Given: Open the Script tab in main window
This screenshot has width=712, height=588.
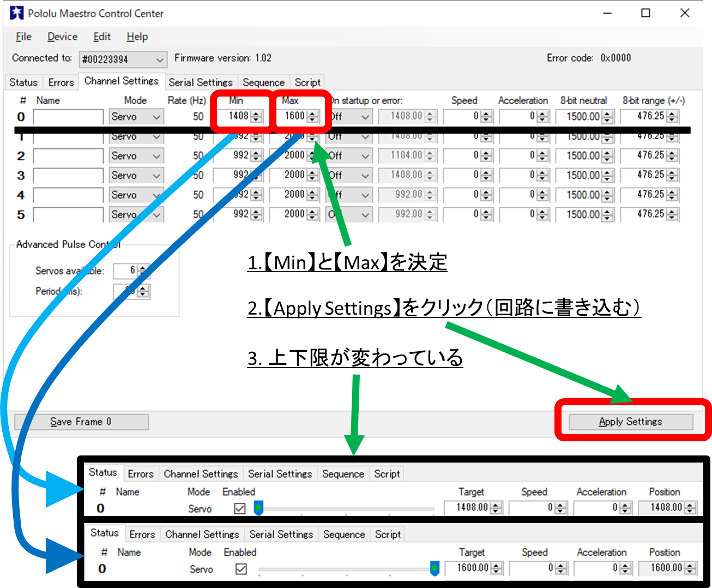Looking at the screenshot, I should 307,82.
